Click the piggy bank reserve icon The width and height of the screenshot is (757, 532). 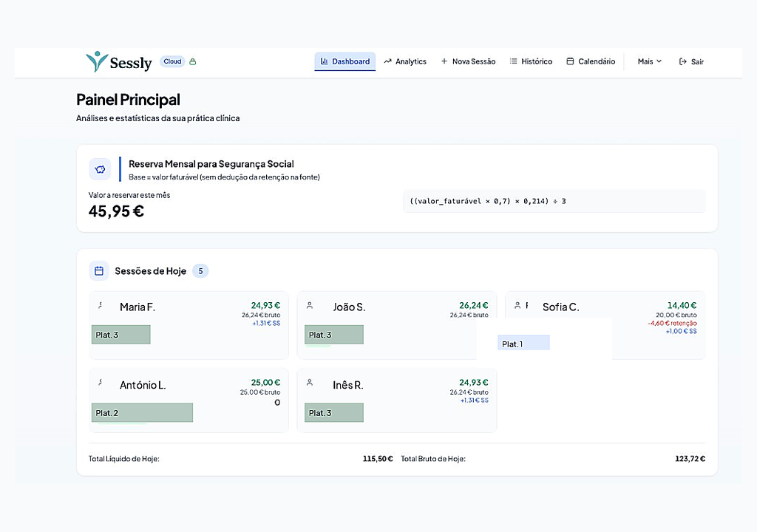point(100,169)
